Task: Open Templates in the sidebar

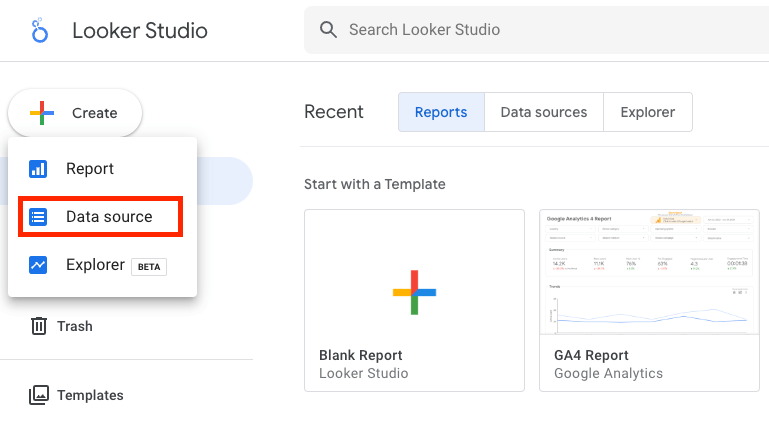Action: tap(90, 395)
